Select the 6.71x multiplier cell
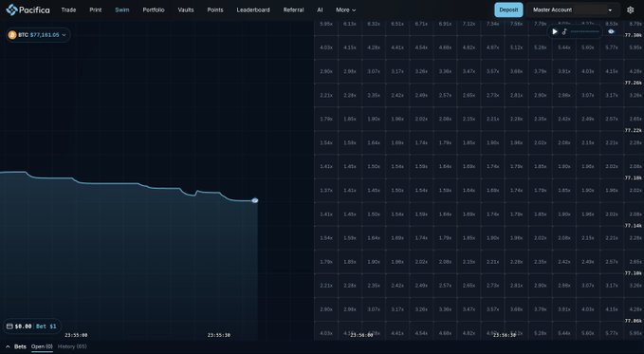 [x=421, y=24]
